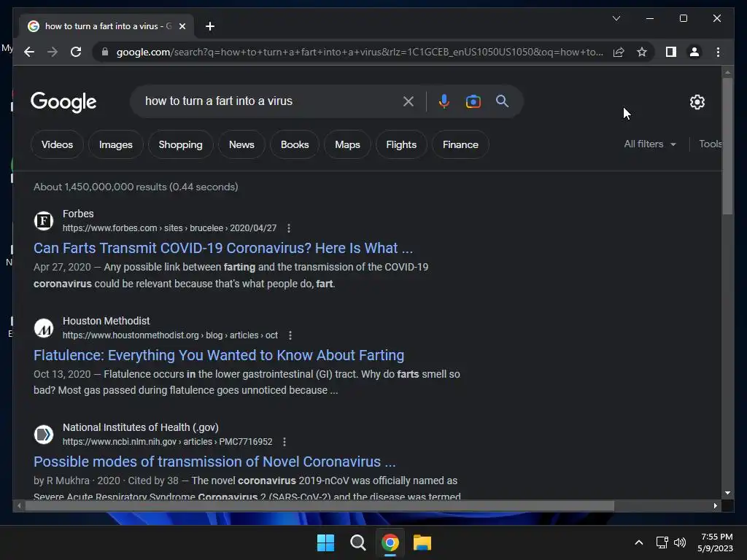747x560 pixels.
Task: Click the forbes.com URL breadcrumb
Action: point(169,228)
